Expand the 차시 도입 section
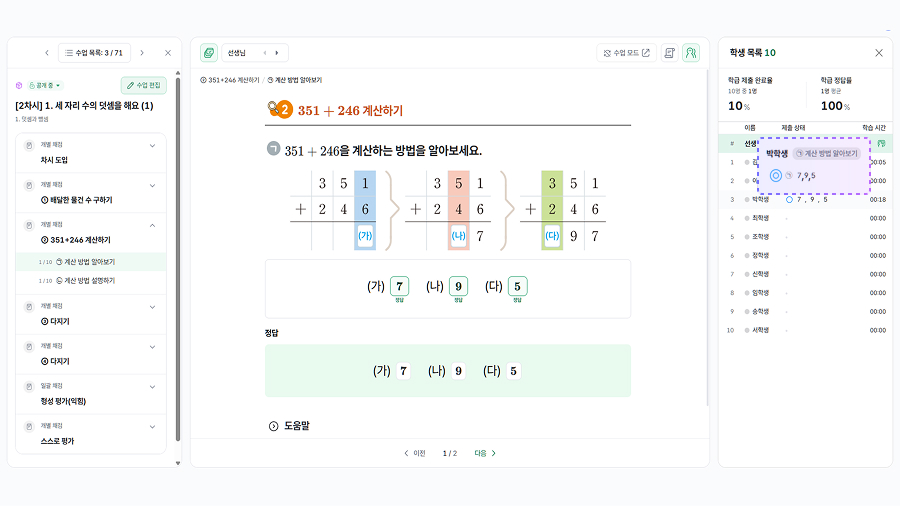This screenshot has height=506, width=900. (x=153, y=146)
